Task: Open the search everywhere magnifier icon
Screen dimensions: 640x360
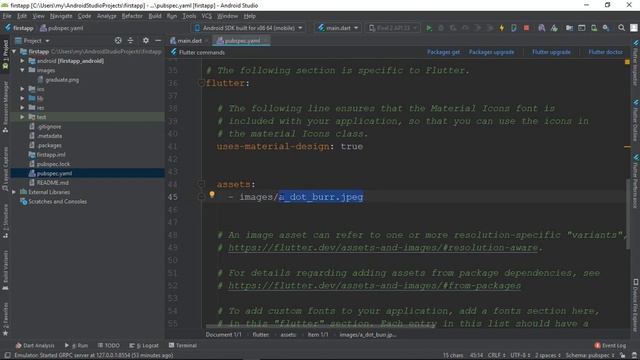Action: click(621, 28)
